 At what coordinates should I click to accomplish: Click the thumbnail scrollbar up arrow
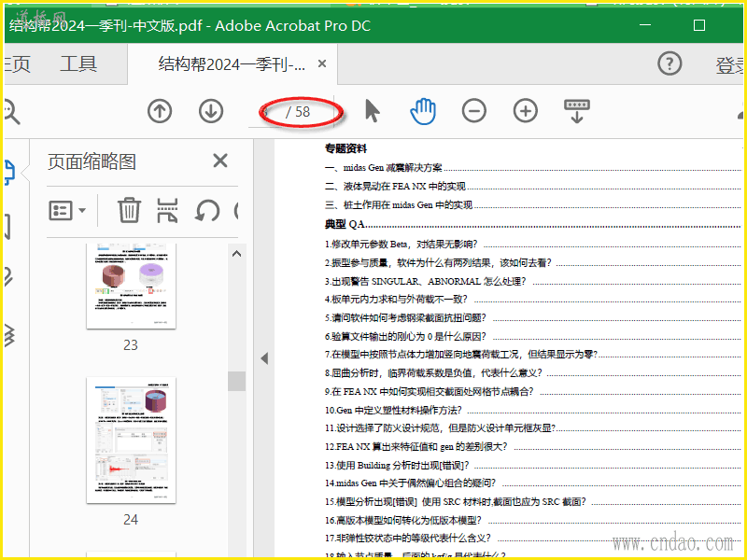tap(236, 254)
